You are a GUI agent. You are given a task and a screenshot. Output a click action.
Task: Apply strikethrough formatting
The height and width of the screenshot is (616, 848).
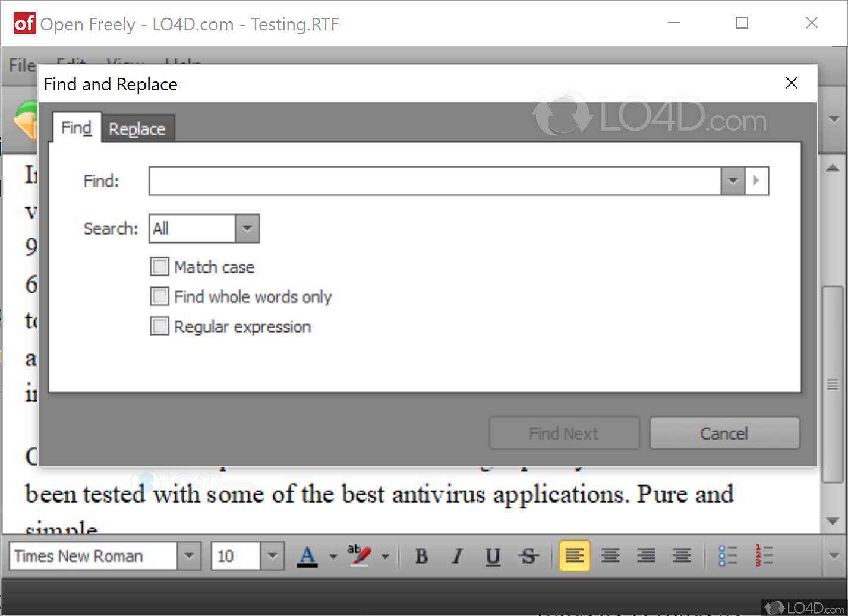pyautogui.click(x=529, y=556)
